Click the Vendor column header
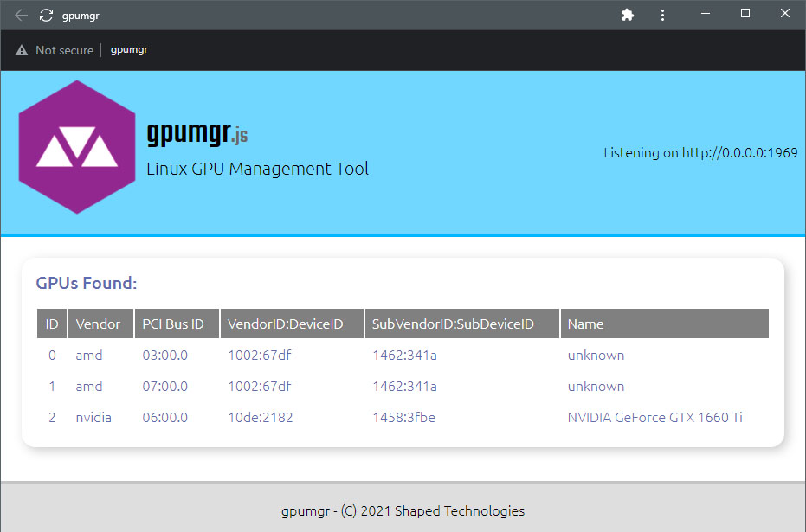806x532 pixels. pos(100,324)
